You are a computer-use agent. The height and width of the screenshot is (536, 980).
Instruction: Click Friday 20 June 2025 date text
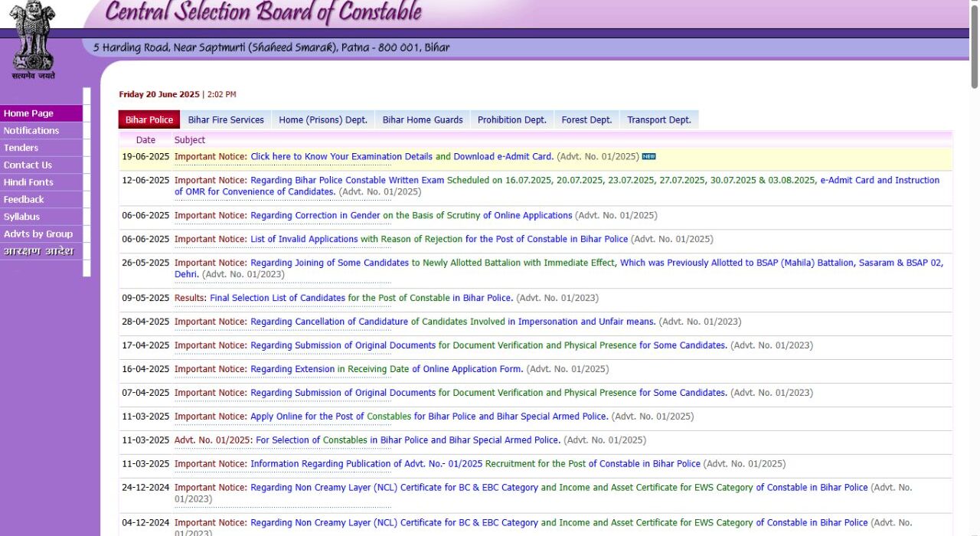[x=159, y=94]
